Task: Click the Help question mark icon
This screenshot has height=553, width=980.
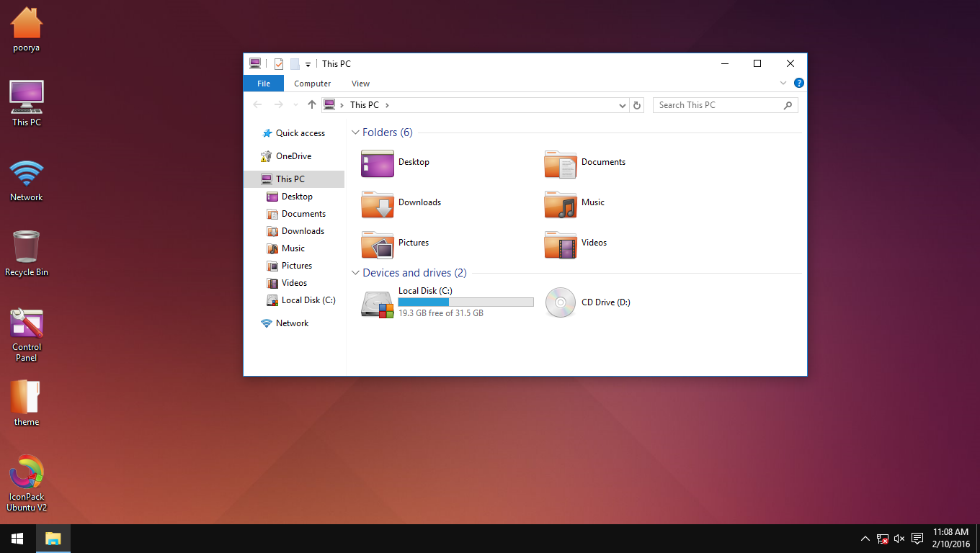Action: point(799,84)
